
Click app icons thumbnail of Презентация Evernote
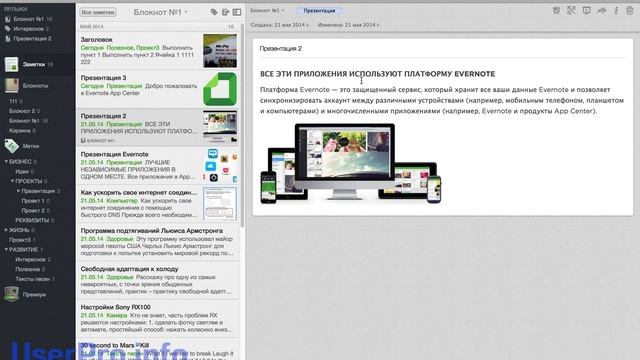pos(220,165)
